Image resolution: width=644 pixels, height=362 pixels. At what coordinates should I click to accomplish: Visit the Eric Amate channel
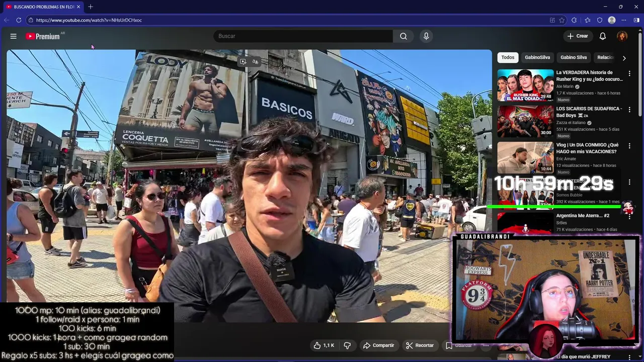[566, 159]
